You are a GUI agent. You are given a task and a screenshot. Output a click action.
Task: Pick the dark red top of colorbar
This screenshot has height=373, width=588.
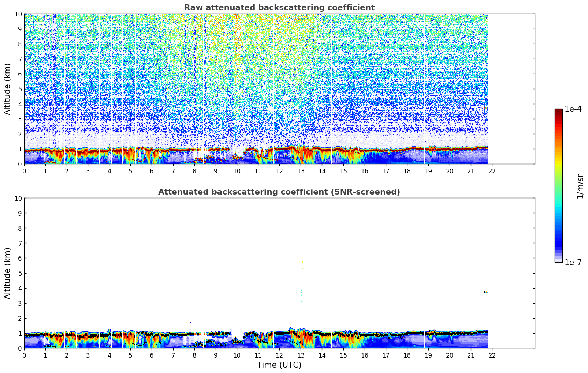(x=558, y=112)
